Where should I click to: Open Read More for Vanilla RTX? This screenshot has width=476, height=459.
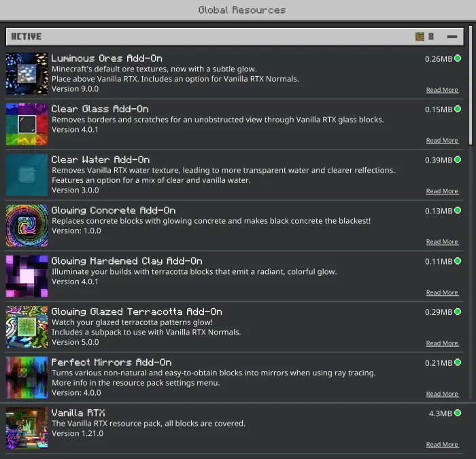pos(442,445)
